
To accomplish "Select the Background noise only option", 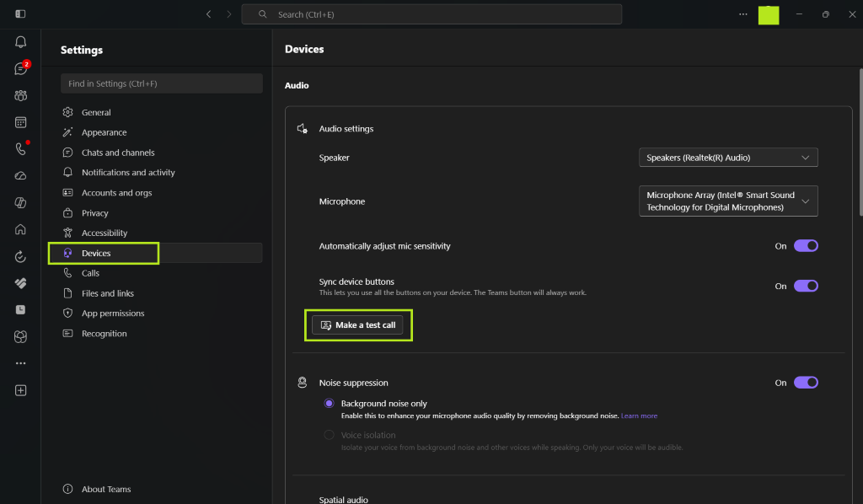I will click(330, 404).
